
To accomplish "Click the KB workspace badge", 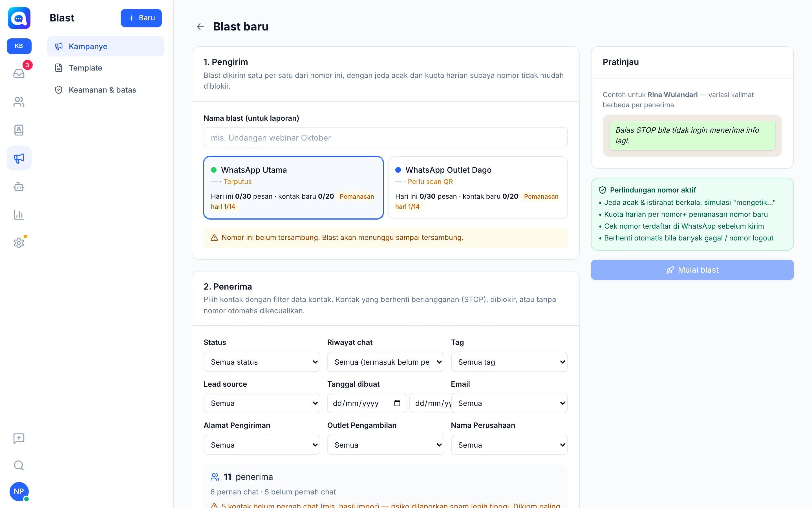I will tap(19, 46).
